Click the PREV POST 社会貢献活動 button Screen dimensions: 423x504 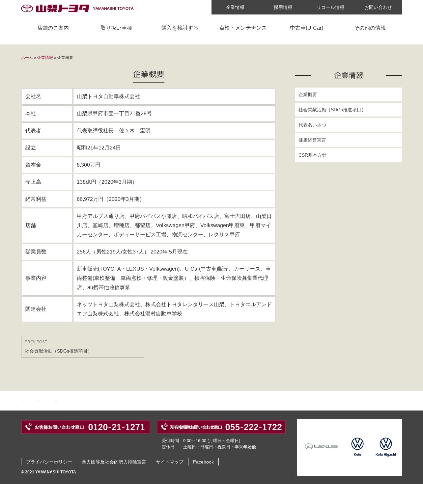[x=83, y=347]
